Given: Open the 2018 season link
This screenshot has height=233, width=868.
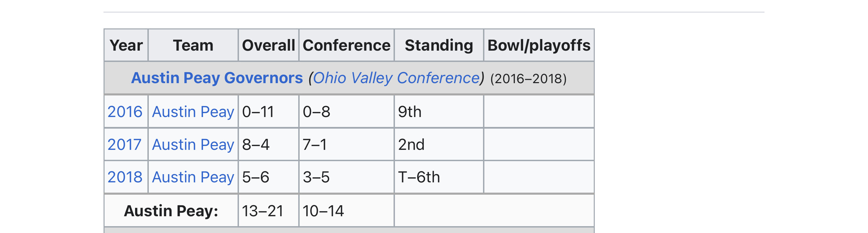Looking at the screenshot, I should [x=125, y=177].
